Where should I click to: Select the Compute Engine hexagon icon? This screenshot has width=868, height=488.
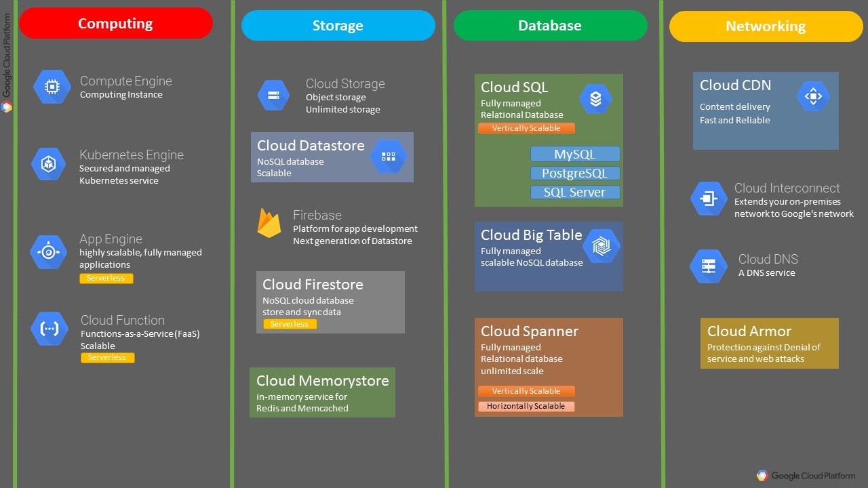pos(52,87)
